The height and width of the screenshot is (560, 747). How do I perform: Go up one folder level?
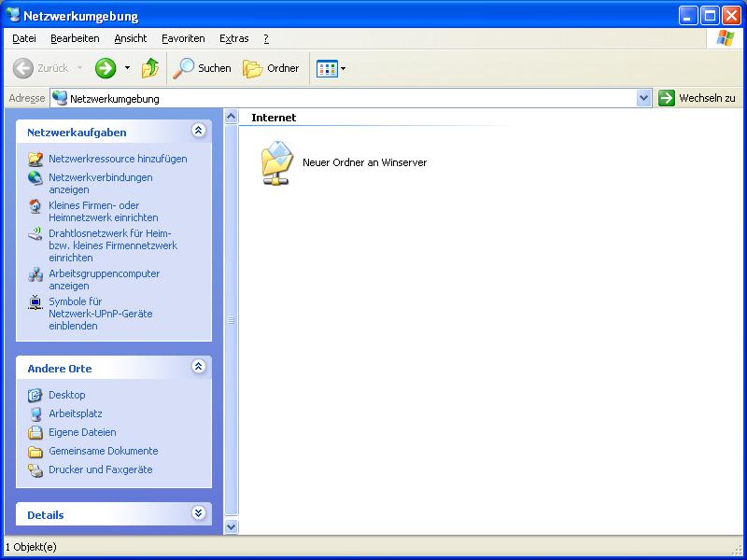click(x=150, y=68)
